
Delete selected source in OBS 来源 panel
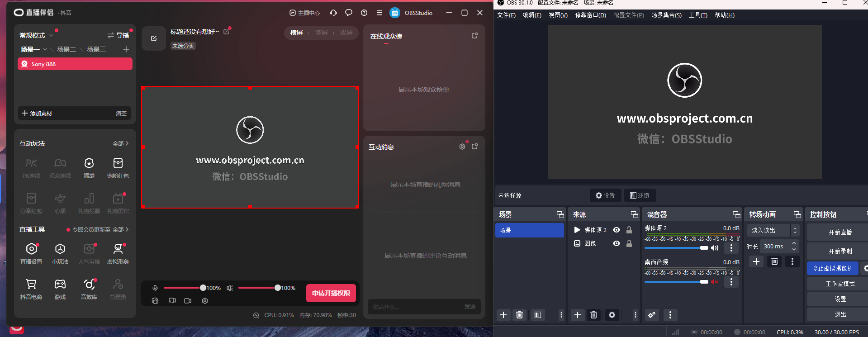(x=594, y=315)
